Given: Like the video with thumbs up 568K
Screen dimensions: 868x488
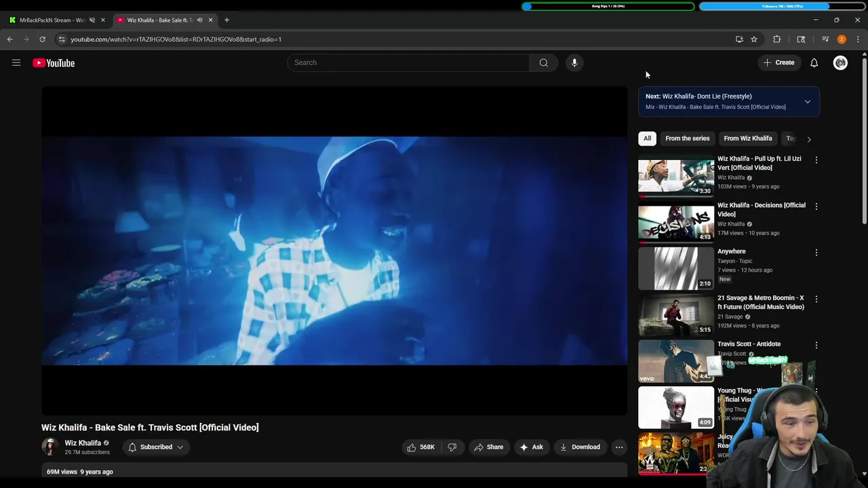Looking at the screenshot, I should (x=420, y=447).
